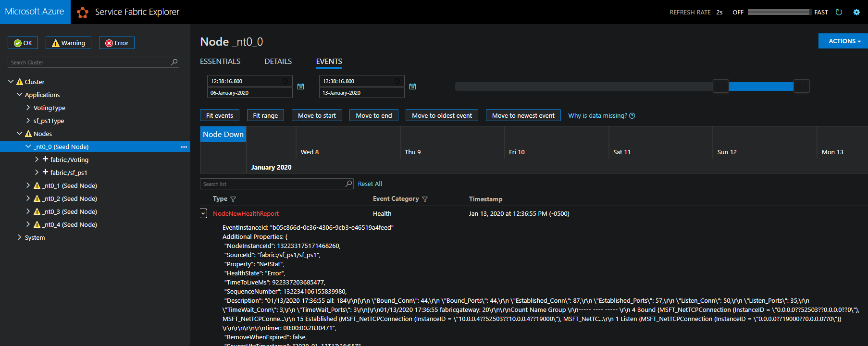Click the NodeNewHealthReport event type text
The image size is (868, 346).
[x=246, y=213]
